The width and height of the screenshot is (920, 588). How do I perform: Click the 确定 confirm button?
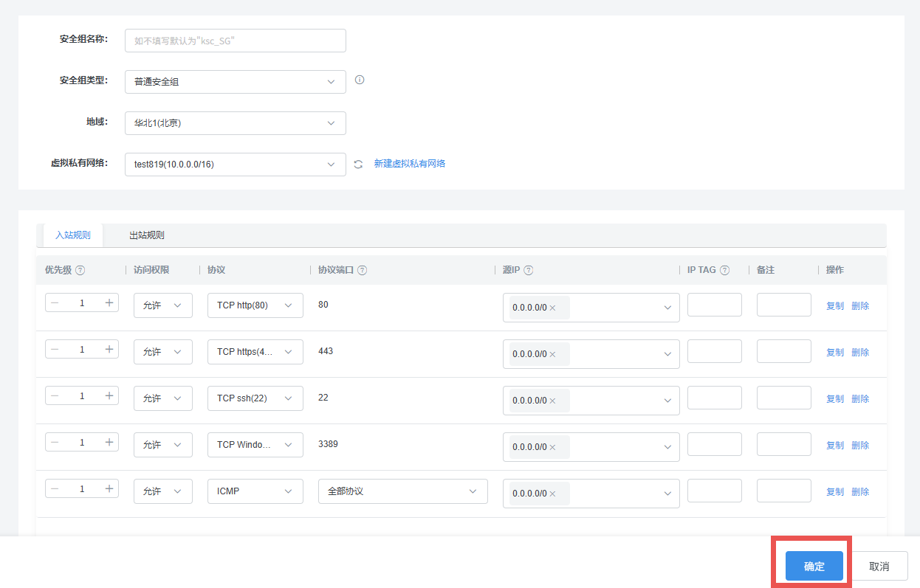pyautogui.click(x=814, y=566)
